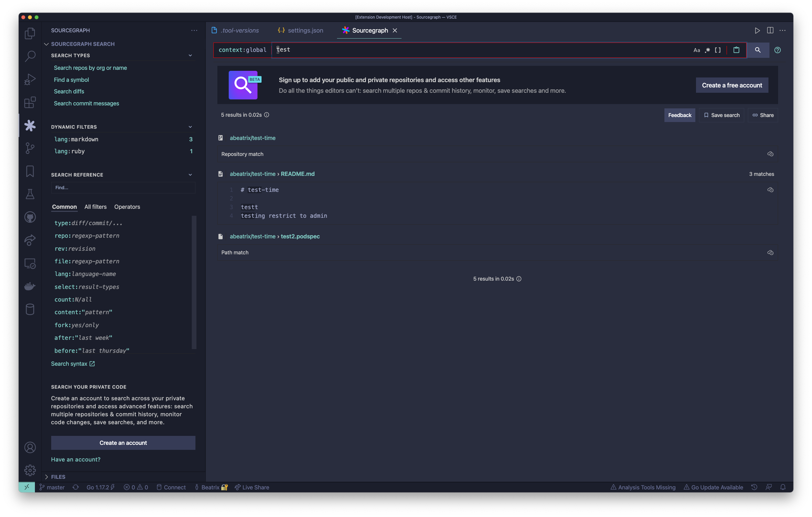Toggle case sensitivity Aa in search box
812x517 pixels.
(696, 50)
